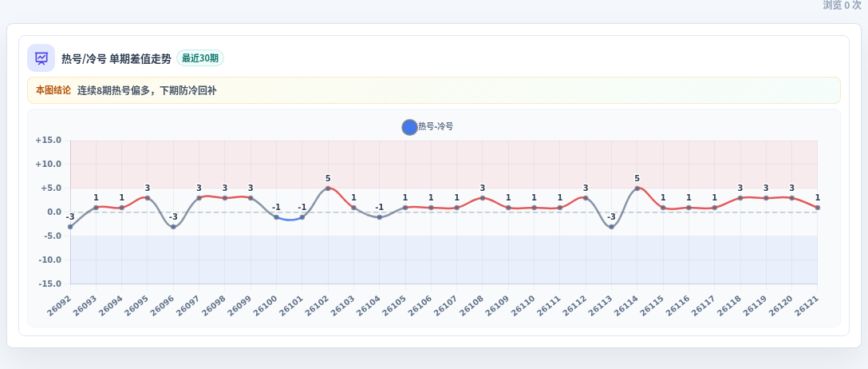868x369 pixels.
Task: Select the data point at 26118
Action: pos(740,198)
